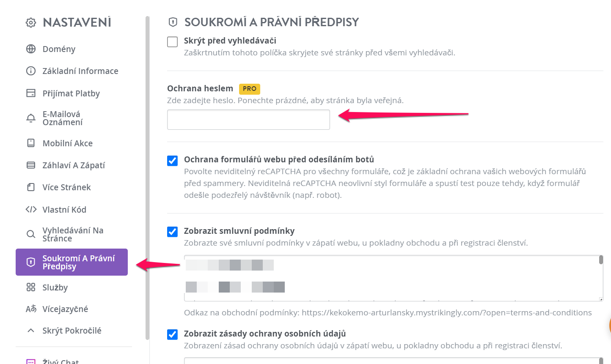Click the PRO badge next to Ochrana heslem

(250, 89)
